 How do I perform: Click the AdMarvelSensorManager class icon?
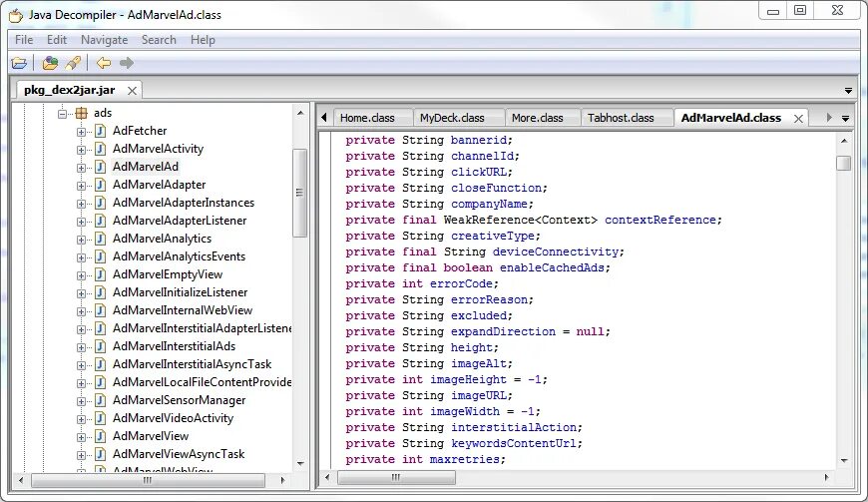coord(100,400)
